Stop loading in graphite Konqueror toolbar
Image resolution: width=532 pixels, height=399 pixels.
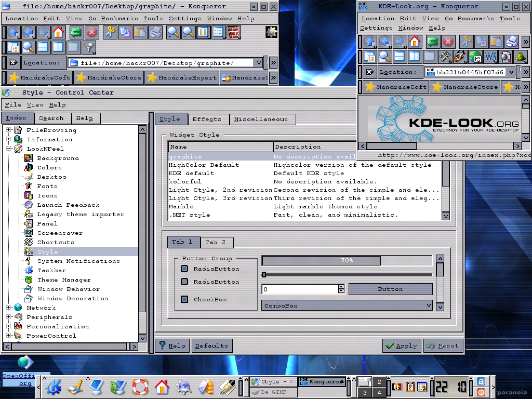tap(91, 33)
